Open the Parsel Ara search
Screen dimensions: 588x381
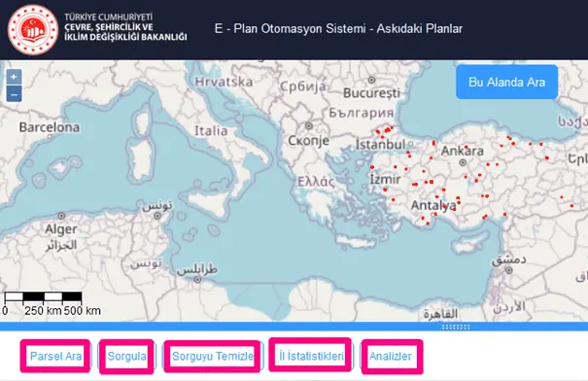55,356
